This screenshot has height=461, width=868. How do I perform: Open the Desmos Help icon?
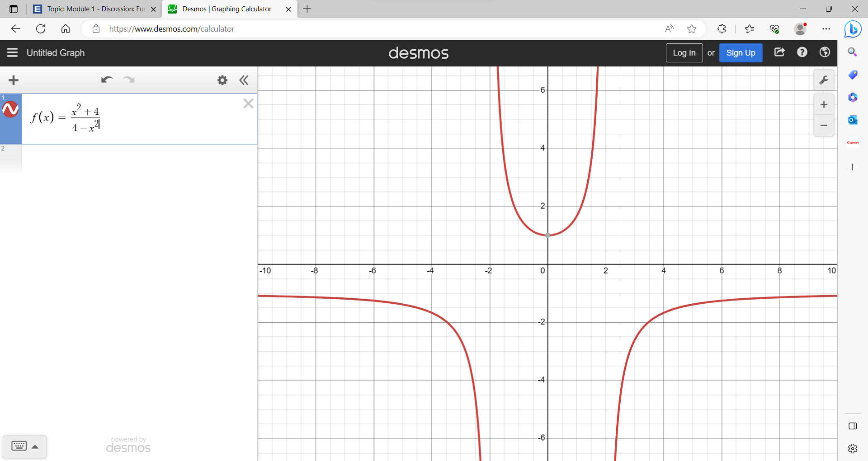click(x=802, y=52)
